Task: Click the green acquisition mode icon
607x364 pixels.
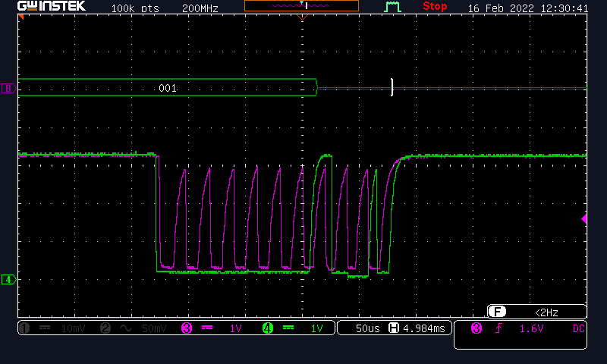Action: coord(392,7)
